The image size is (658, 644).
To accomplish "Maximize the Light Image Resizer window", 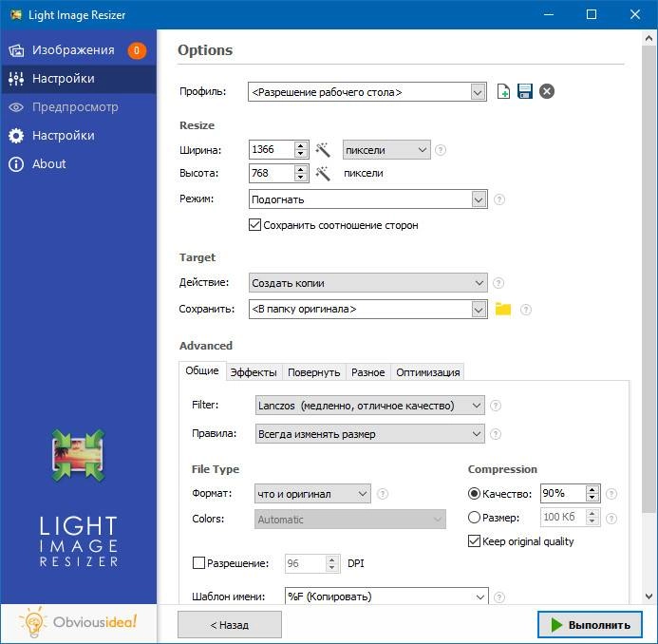I will [x=592, y=14].
